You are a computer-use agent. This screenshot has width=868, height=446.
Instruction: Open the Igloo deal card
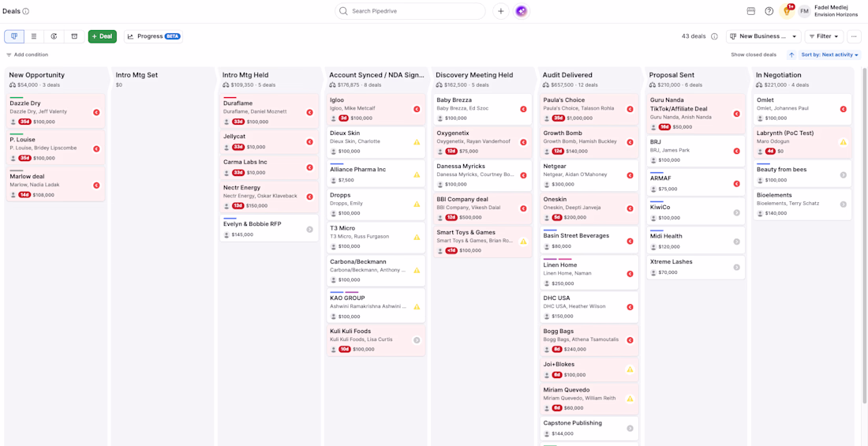coord(376,109)
